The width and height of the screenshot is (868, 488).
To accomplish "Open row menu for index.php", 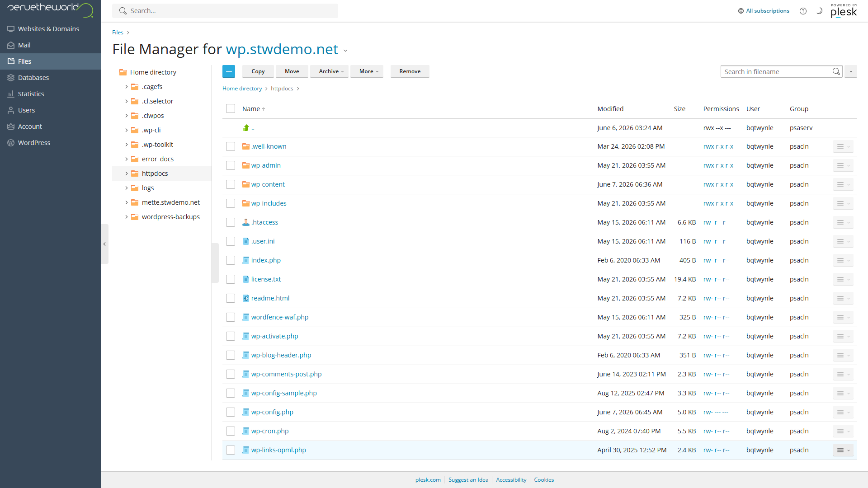I will 843,260.
